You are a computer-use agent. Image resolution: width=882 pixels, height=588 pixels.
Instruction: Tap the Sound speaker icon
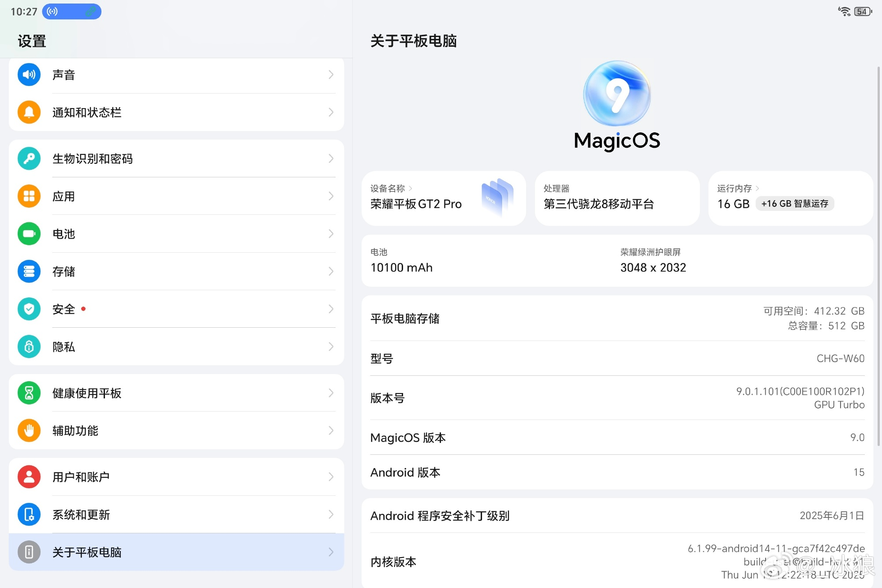tap(29, 75)
